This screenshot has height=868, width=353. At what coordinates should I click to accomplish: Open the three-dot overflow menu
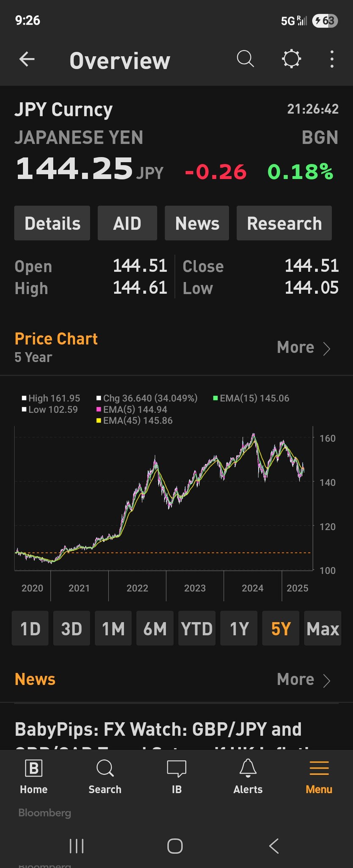[332, 59]
